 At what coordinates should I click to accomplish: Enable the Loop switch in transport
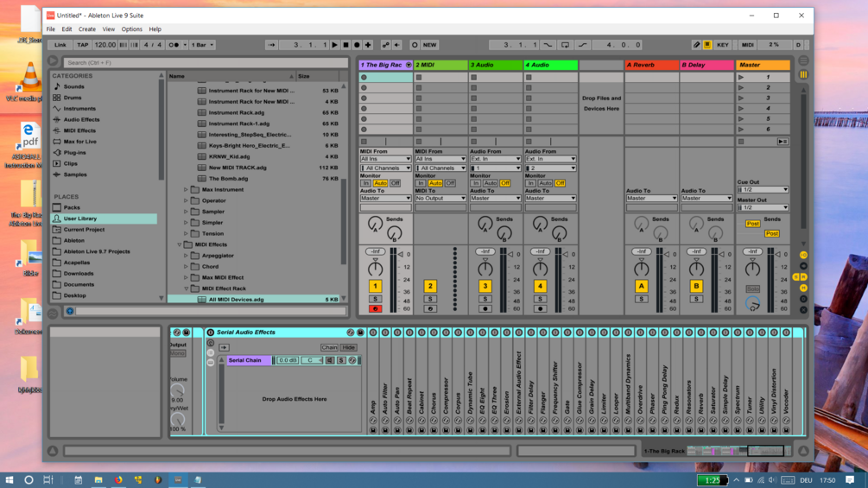click(x=565, y=45)
